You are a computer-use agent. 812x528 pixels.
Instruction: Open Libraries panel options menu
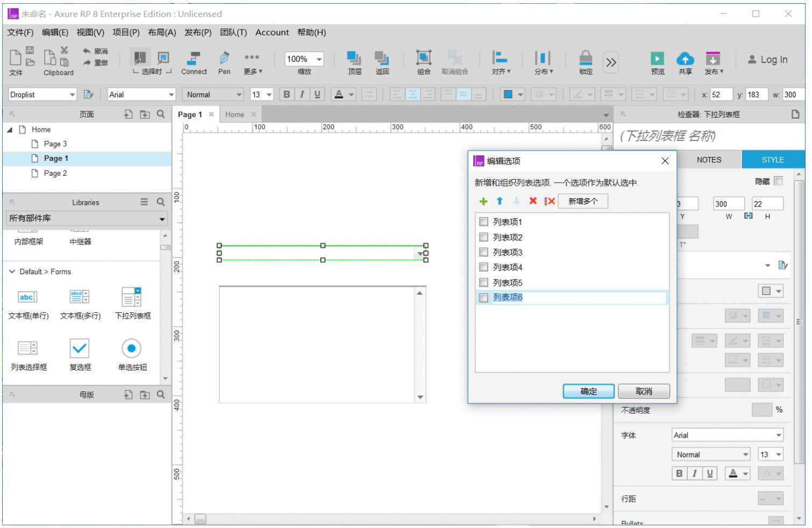click(144, 202)
